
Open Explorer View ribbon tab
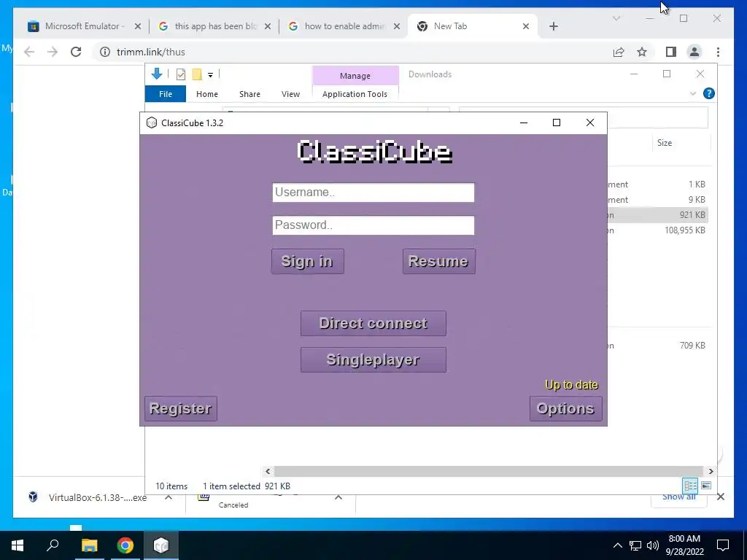pyautogui.click(x=290, y=94)
